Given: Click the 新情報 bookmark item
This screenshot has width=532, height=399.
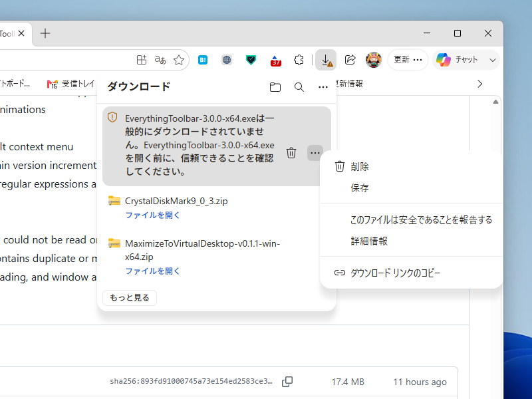Looking at the screenshot, I should pos(350,84).
